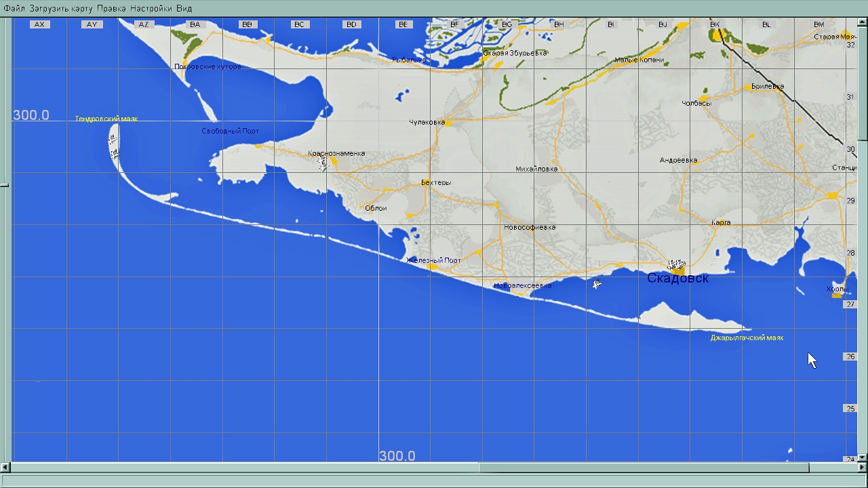Click the Облои label
Viewport: 868px width, 488px height.
(376, 208)
